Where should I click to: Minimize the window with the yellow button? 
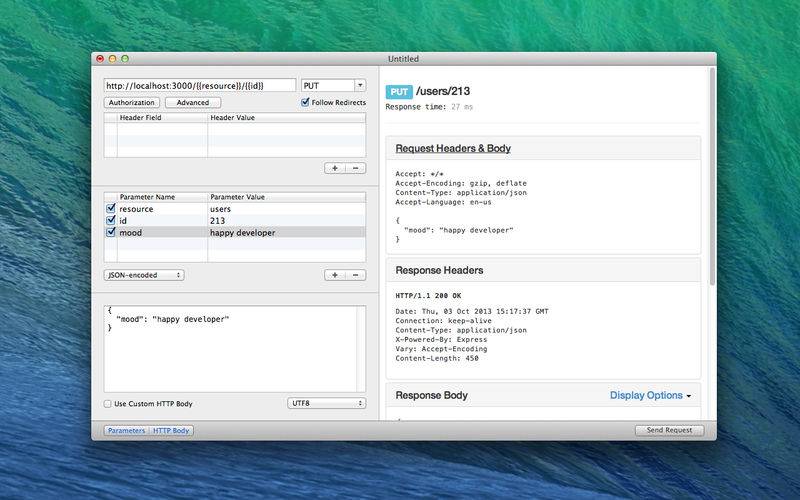tap(112, 59)
